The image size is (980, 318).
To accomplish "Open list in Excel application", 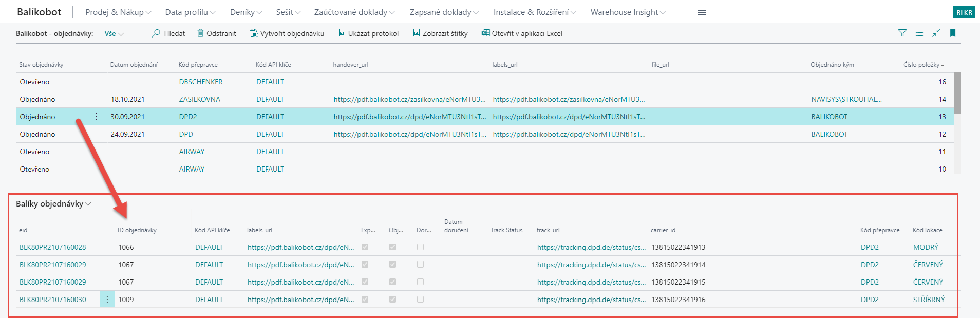I will [x=522, y=33].
